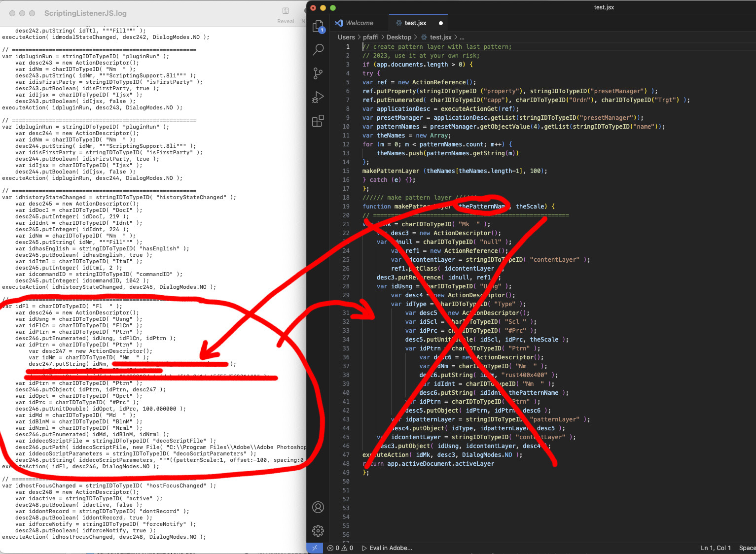Viewport: 756px width, 554px height.
Task: Click the document icon beside Reveal
Action: 286,11
